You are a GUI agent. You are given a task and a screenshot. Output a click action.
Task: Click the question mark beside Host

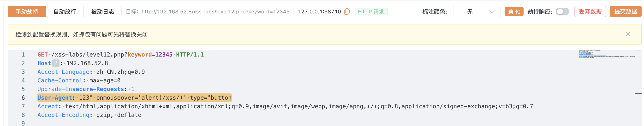(x=56, y=63)
